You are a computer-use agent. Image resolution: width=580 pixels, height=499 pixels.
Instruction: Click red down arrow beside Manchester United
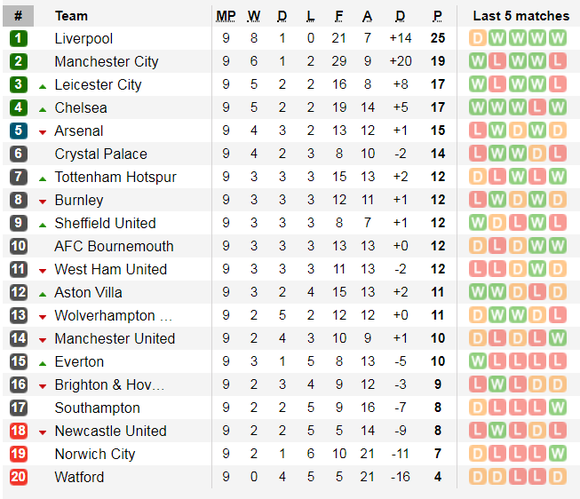coord(43,340)
